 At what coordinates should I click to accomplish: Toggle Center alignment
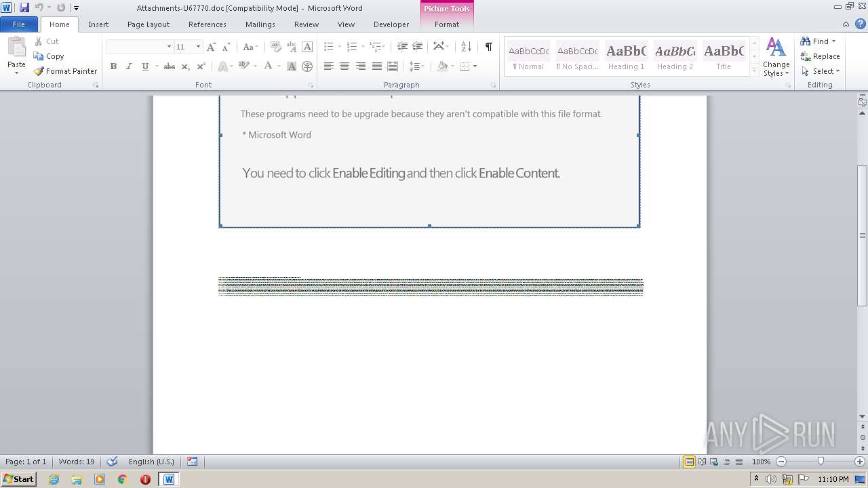click(344, 66)
